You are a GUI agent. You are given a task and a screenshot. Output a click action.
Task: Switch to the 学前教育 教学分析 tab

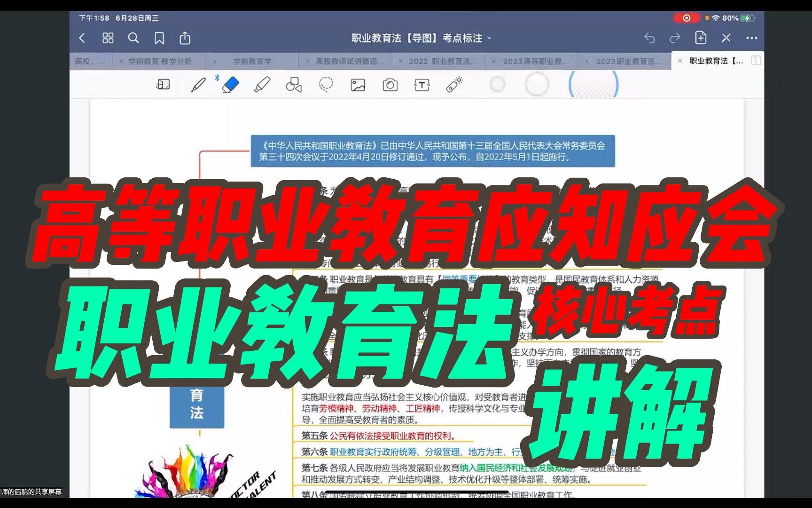(x=160, y=61)
